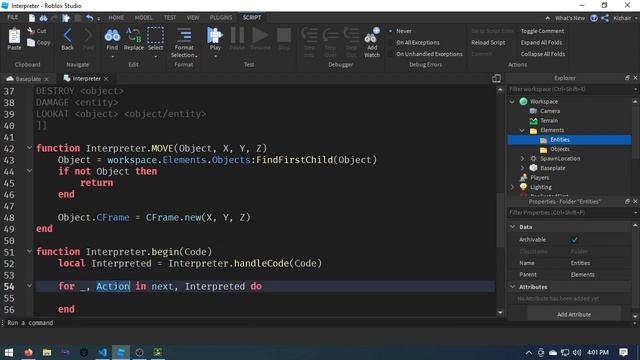640x360 pixels.
Task: Fold the for loop at line 54
Action: coord(29,286)
